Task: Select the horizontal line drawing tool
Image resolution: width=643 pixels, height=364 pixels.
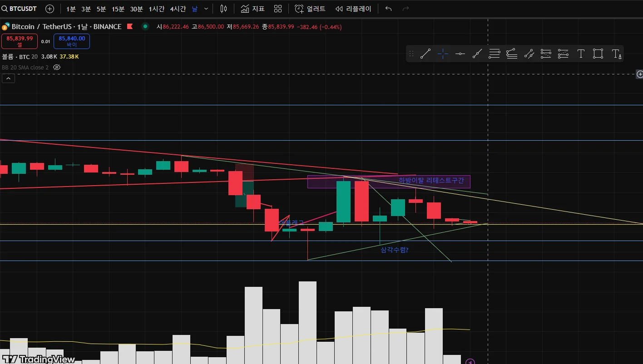Action: click(460, 54)
